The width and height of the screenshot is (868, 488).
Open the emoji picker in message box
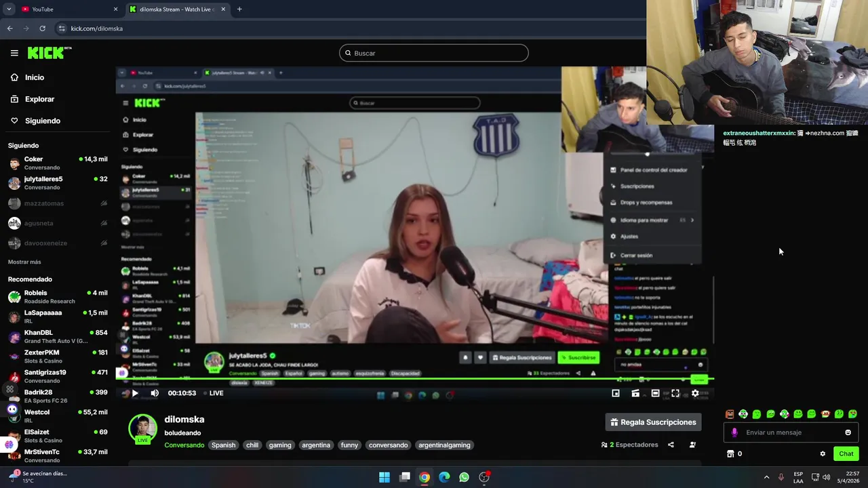(848, 432)
